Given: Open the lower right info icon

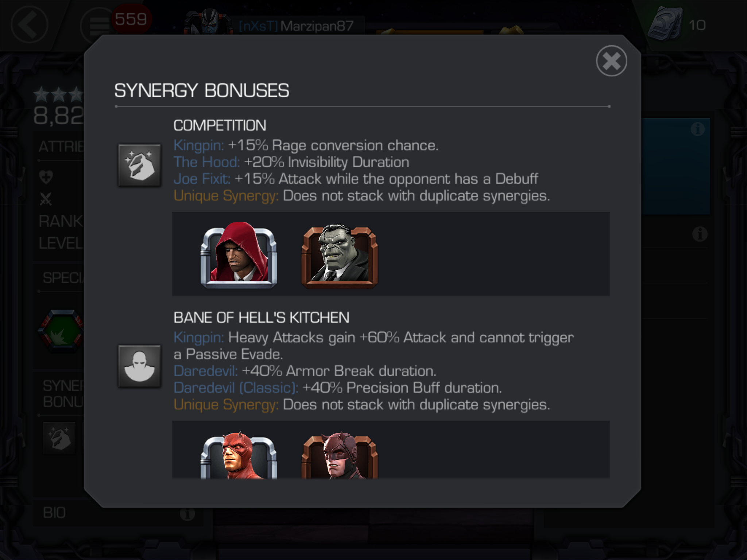Looking at the screenshot, I should (x=700, y=234).
